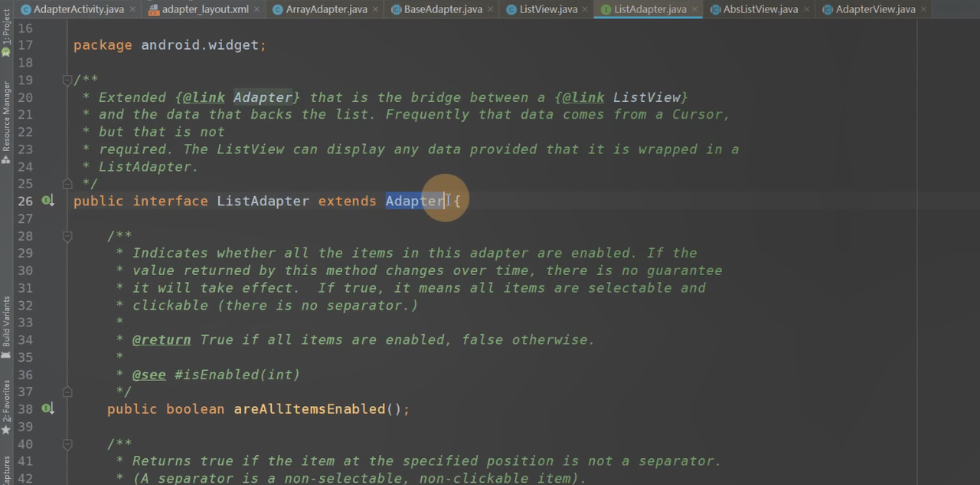Viewport: 980px width, 485px height.
Task: Click 'ListAdapter.' in the line 24 comment
Action: [149, 166]
